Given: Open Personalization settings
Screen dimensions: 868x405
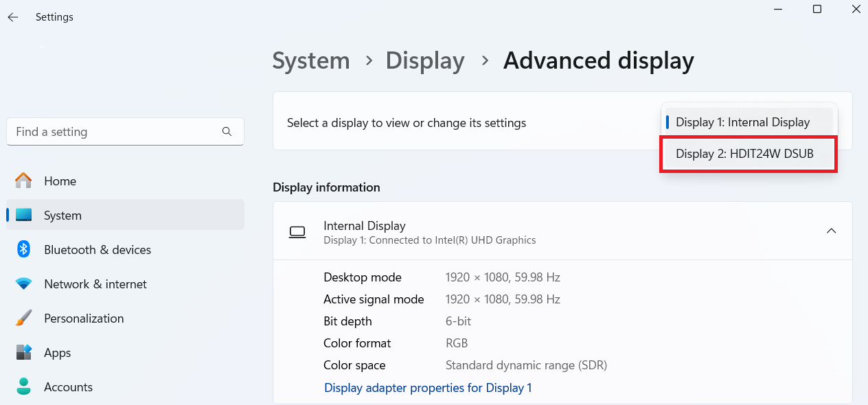Looking at the screenshot, I should [126, 319].
